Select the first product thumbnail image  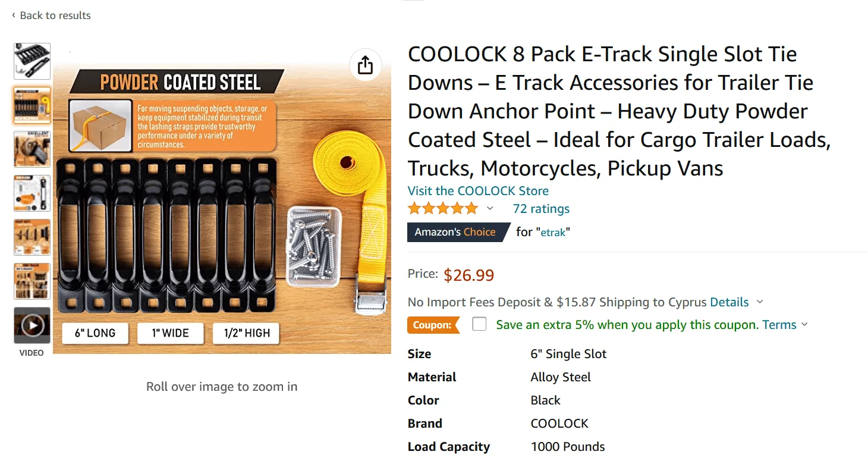pos(32,61)
